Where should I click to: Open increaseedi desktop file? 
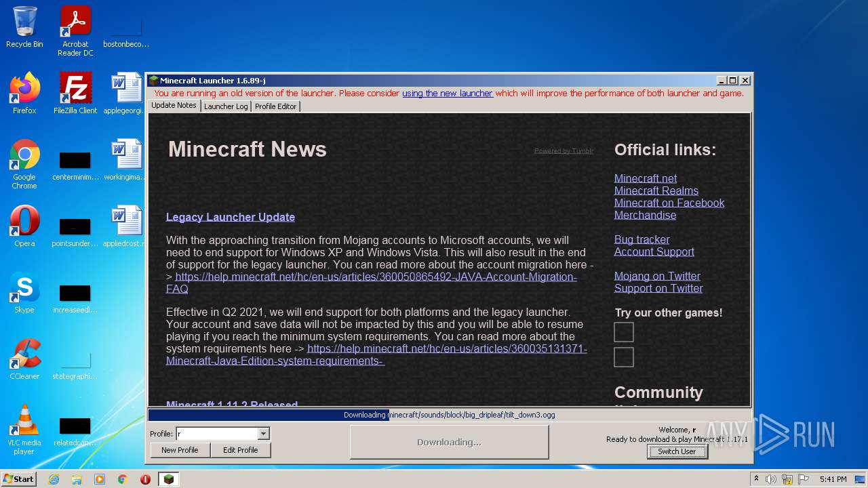75,298
